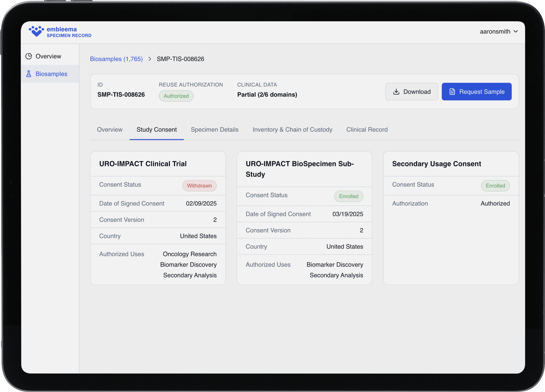545x392 pixels.
Task: Select the Clinical Record tab
Action: [x=367, y=129]
